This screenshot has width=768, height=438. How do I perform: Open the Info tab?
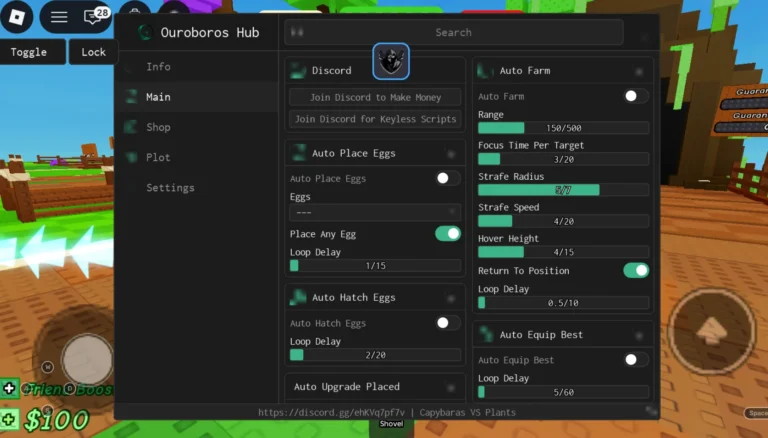point(197,67)
